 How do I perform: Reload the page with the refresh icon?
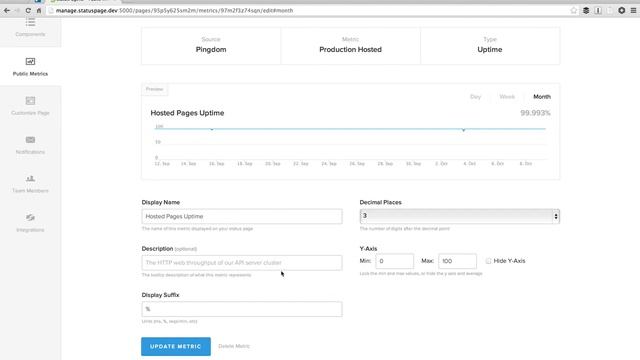tap(28, 10)
